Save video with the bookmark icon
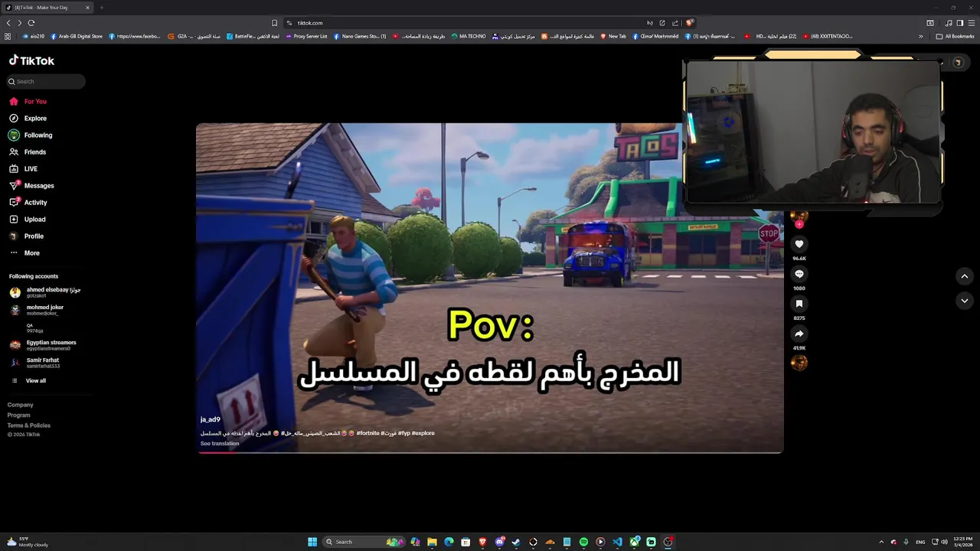Screen dimensions: 980x551 799,304
